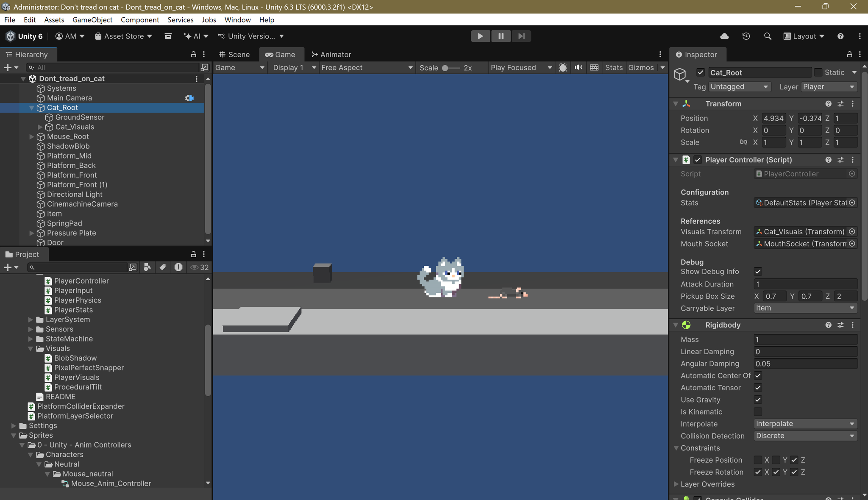Check Freeze Position X
Viewport: 868px width, 500px height.
(x=758, y=460)
